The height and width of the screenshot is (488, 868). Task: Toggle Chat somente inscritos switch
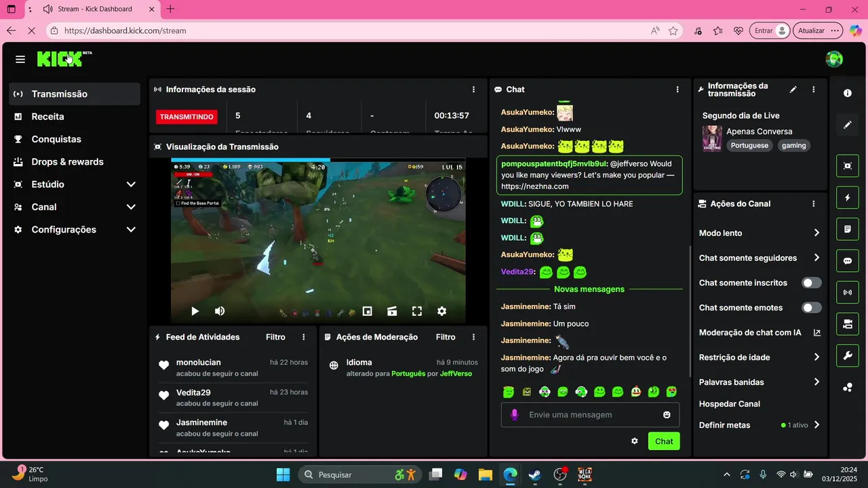click(x=812, y=283)
